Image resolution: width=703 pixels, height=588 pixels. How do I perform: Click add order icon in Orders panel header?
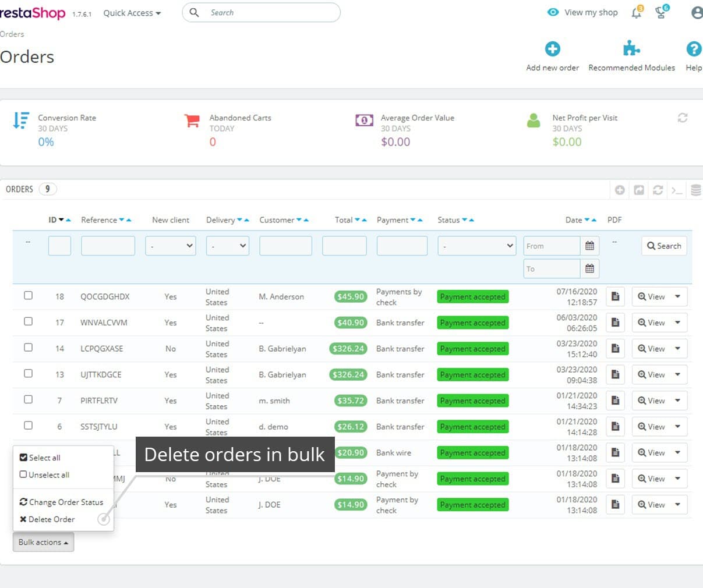pyautogui.click(x=620, y=190)
